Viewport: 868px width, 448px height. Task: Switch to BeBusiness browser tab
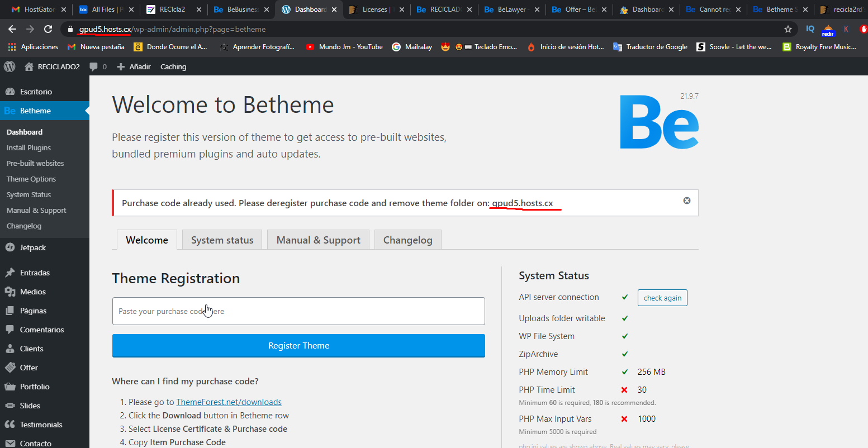241,9
